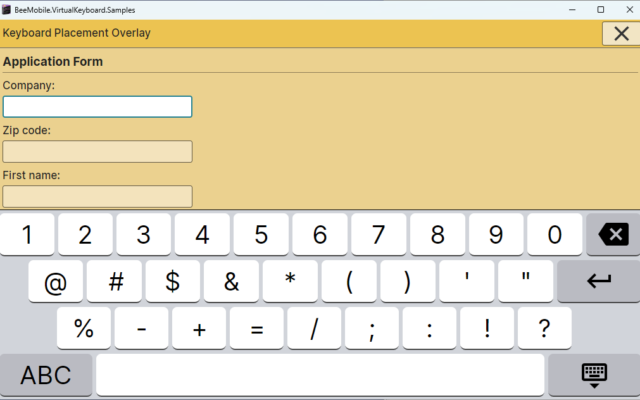Tap the 8 key
This screenshot has width=640, height=400.
coord(437,234)
